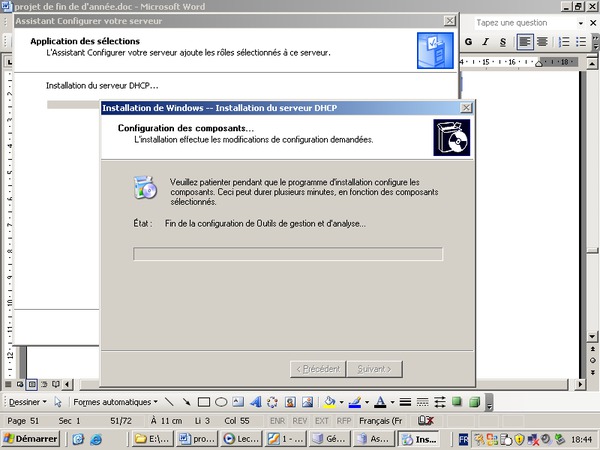
Task: Select the Line drawing tool
Action: (x=170, y=402)
